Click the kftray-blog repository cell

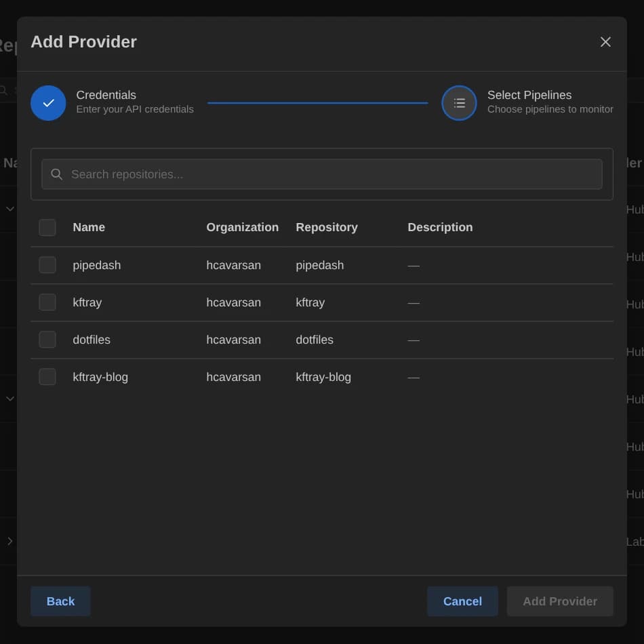323,377
